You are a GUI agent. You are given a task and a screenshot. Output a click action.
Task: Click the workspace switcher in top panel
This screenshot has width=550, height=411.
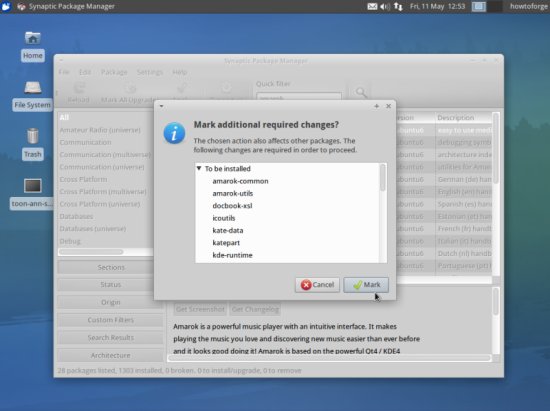pos(487,6)
